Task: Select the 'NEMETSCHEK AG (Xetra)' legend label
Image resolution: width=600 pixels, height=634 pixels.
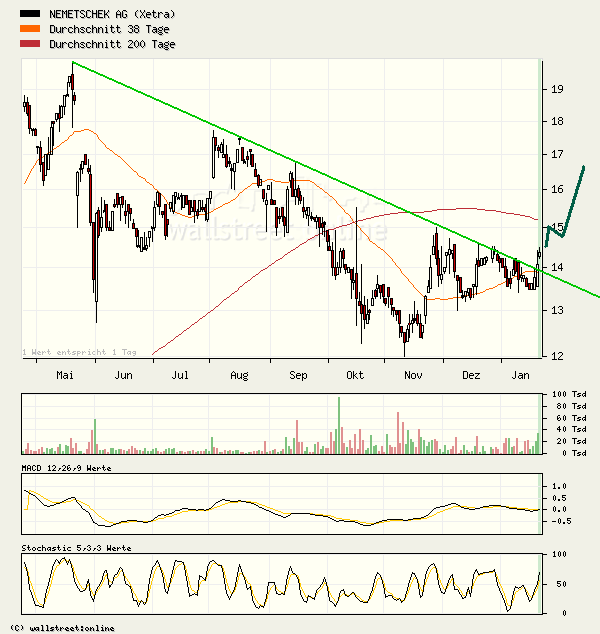Action: click(x=113, y=15)
